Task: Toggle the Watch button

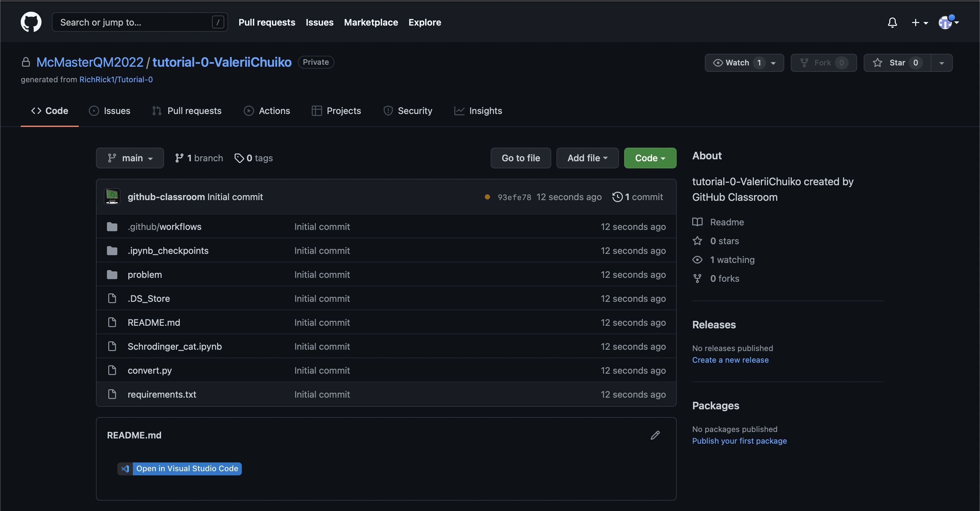Action: coord(737,63)
